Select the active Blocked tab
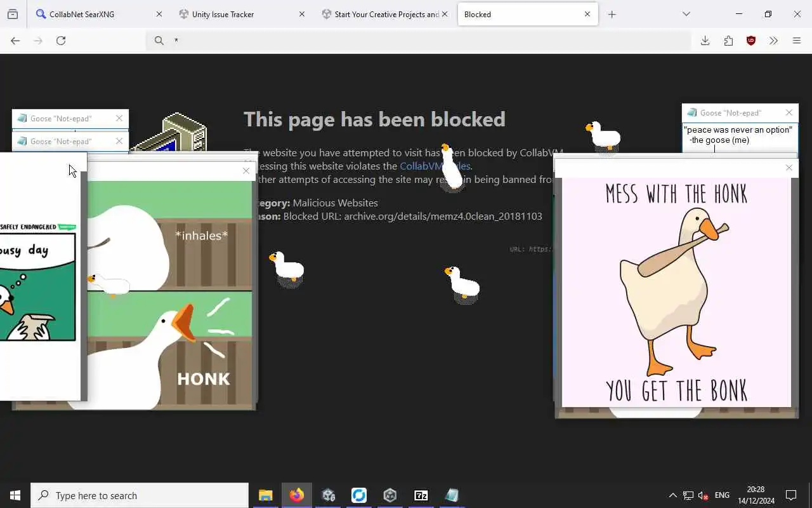This screenshot has height=508, width=812. [528, 14]
